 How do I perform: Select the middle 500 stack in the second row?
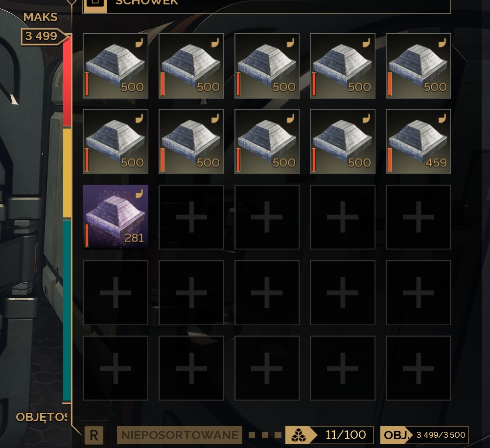(x=267, y=141)
